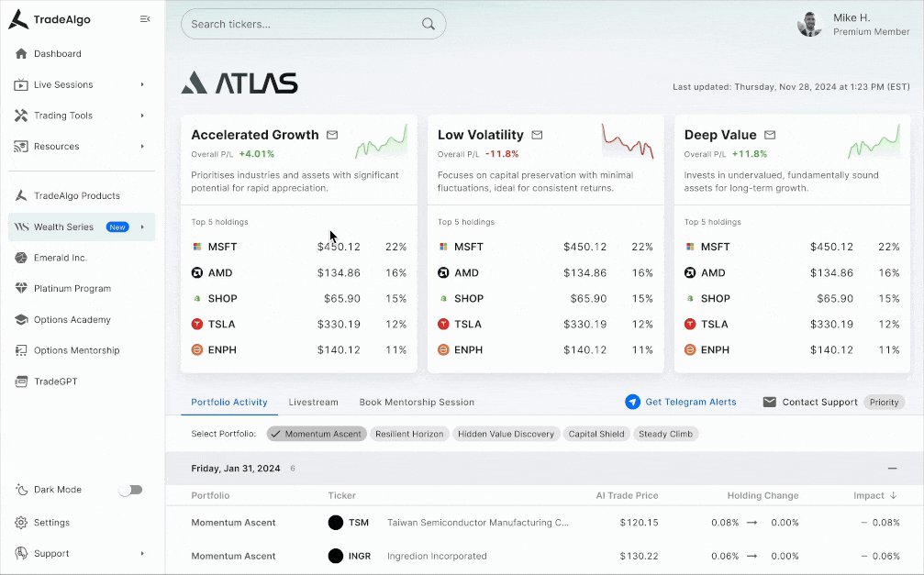Click the Platinum Program diamond icon
This screenshot has width=924, height=575.
(21, 289)
